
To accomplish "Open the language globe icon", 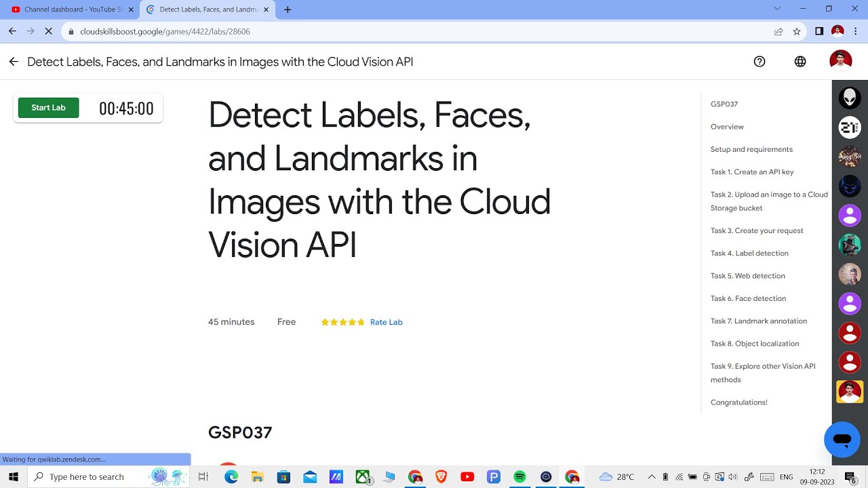I will click(800, 62).
